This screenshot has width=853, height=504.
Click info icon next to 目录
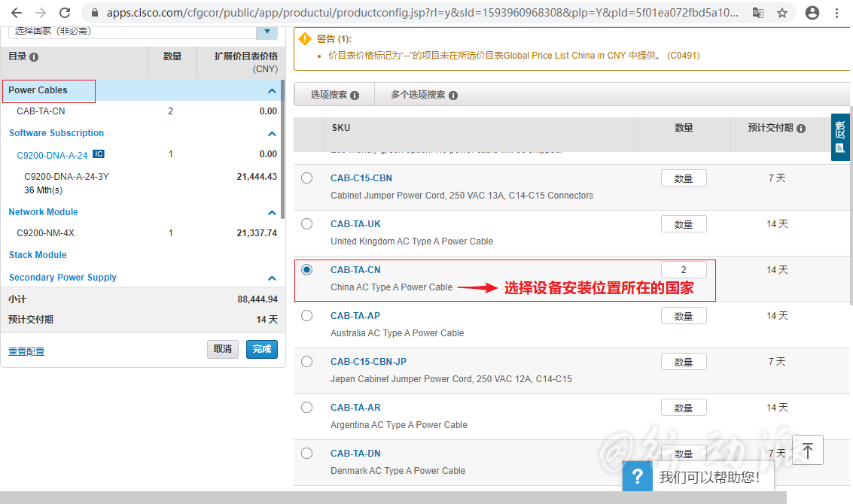pyautogui.click(x=34, y=57)
